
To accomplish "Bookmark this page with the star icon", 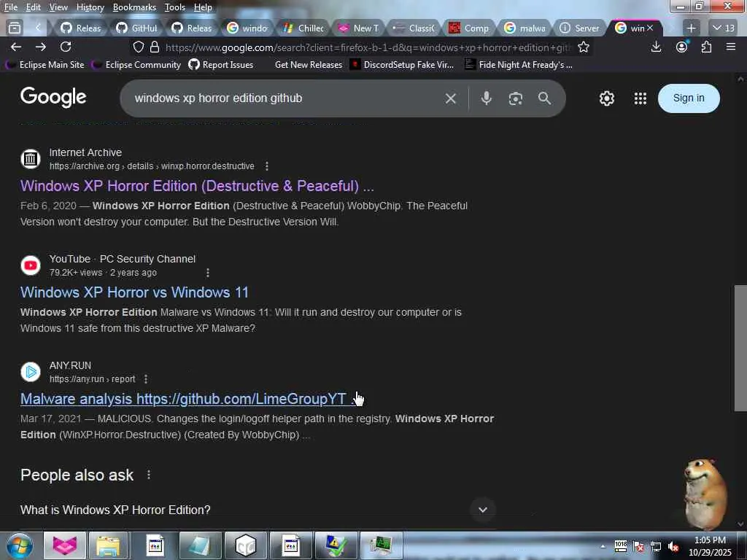I will pyautogui.click(x=584, y=47).
